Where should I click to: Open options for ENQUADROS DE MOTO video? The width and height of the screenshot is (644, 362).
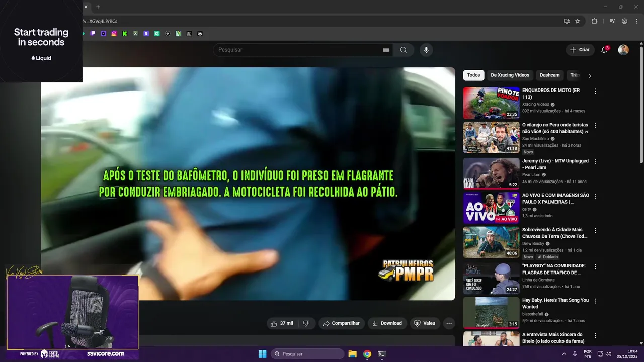coord(595,92)
